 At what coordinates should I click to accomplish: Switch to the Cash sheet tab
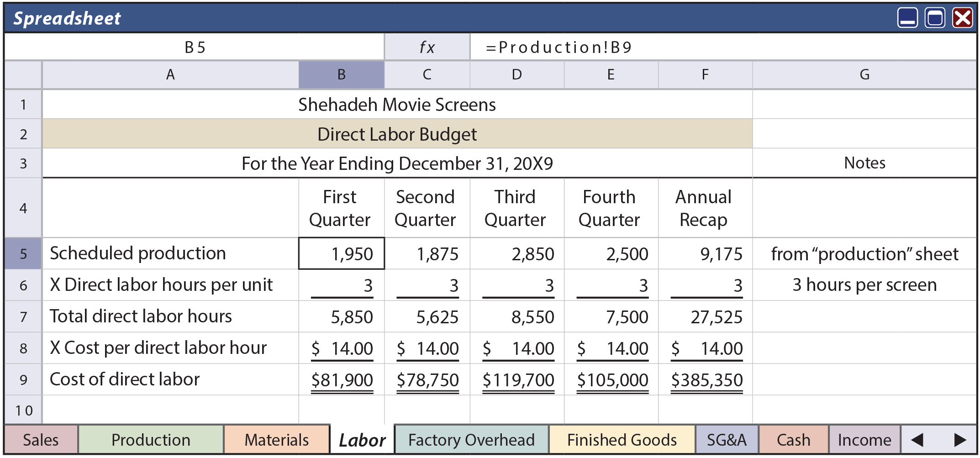[794, 440]
